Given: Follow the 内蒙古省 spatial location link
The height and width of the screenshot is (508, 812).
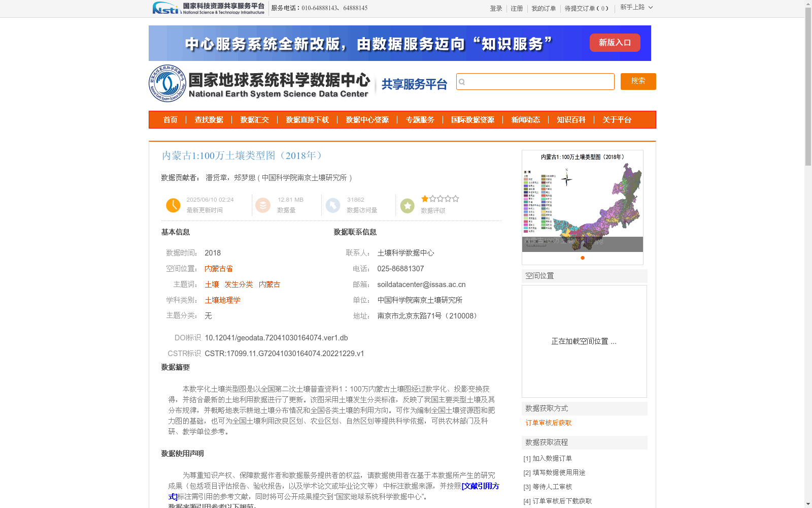Looking at the screenshot, I should [219, 268].
